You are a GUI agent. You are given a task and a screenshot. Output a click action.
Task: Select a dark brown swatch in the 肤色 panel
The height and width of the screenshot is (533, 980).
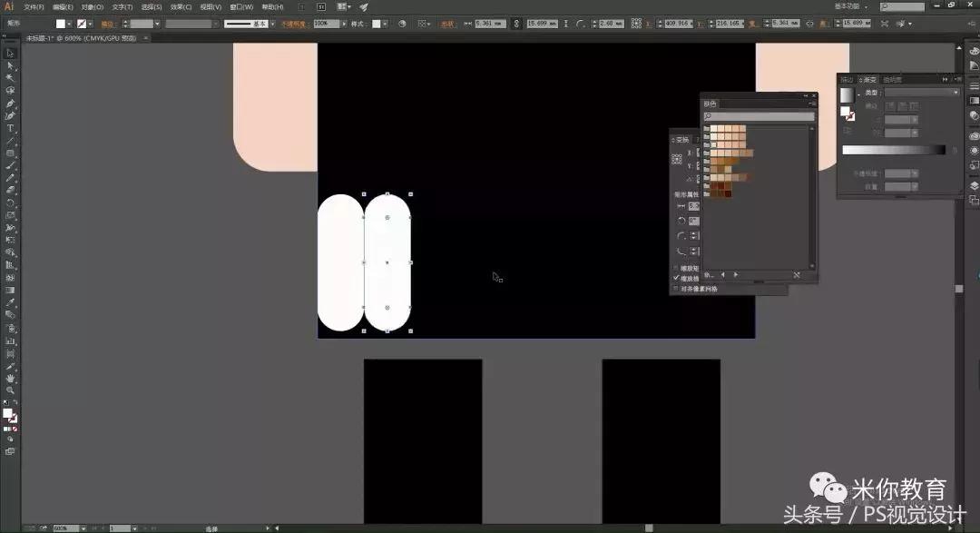[x=727, y=192]
